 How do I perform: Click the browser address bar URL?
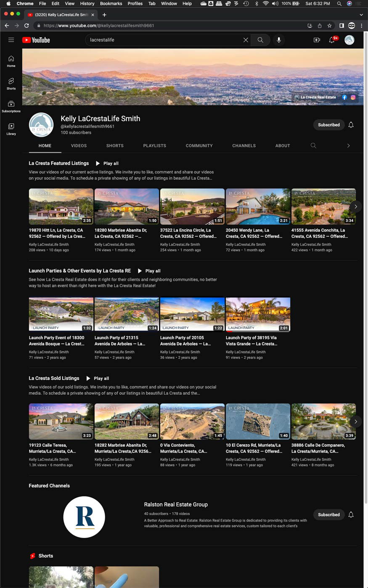pos(99,26)
